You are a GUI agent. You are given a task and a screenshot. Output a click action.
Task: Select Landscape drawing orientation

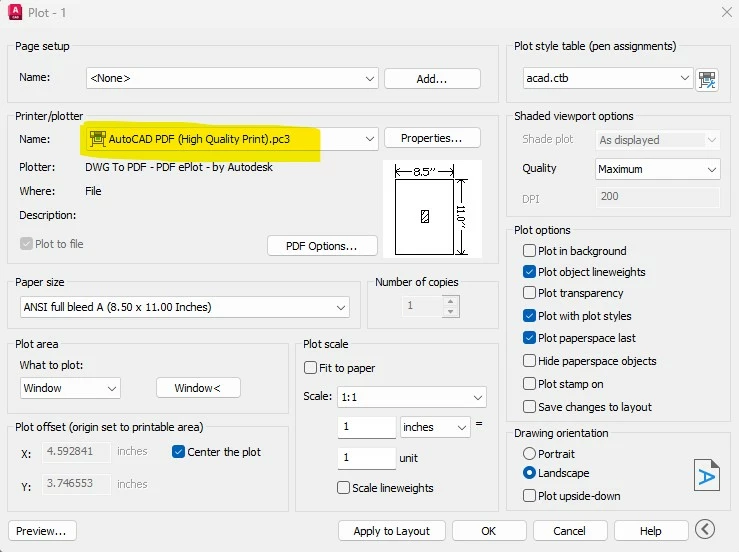click(529, 472)
